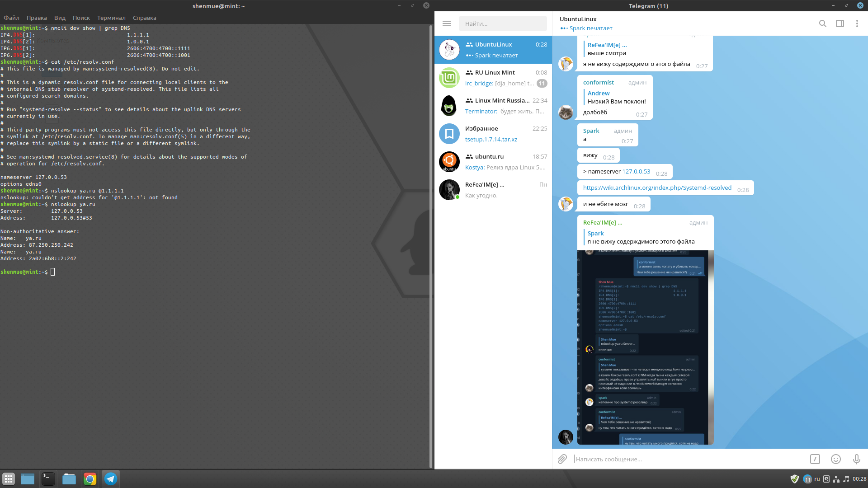
Task: Open Избранное saved messages bookmark icon
Action: (x=449, y=134)
